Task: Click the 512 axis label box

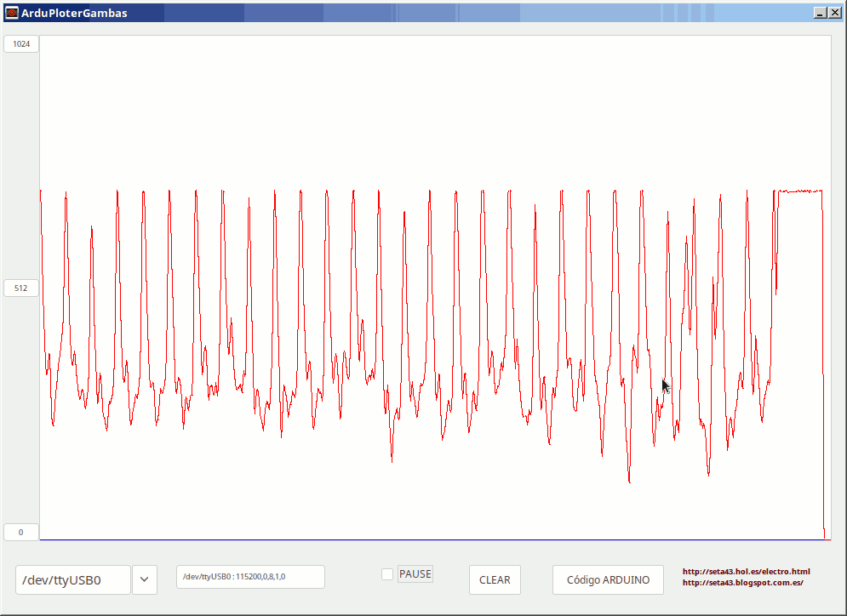Action: 21,288
